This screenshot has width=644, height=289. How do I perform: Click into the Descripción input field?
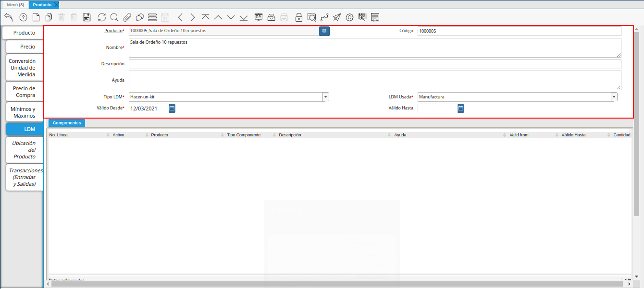374,64
